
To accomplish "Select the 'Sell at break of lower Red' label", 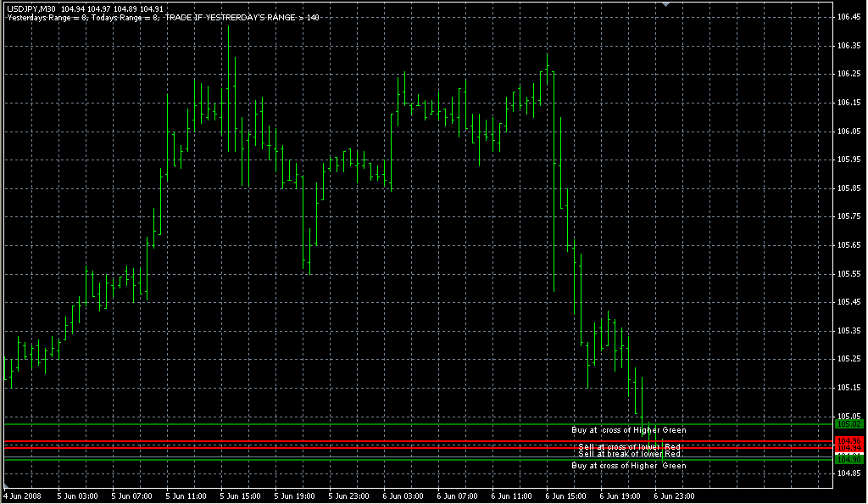I will point(629,454).
